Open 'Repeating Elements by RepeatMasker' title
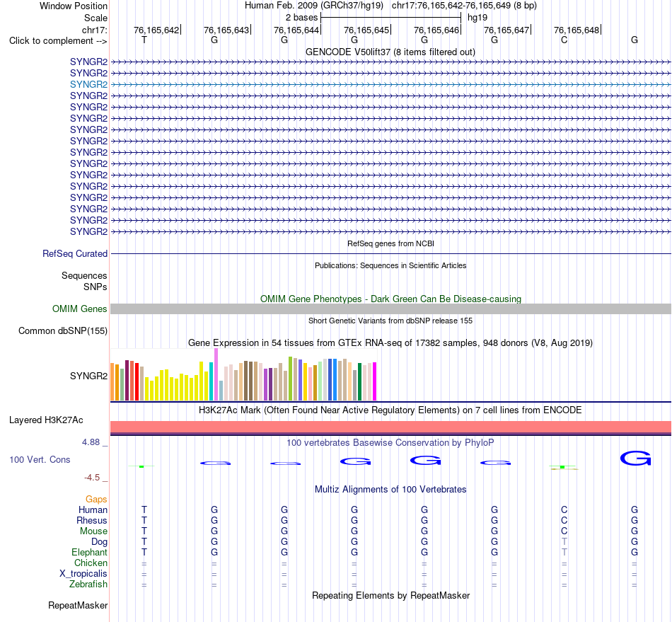Viewport: 672px width, 622px height. [390, 596]
